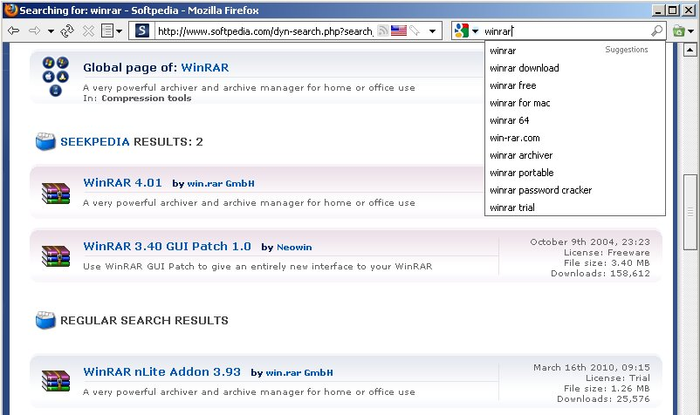Click the US flag icon in address bar
Viewport: 700px width, 415px height.
(x=399, y=30)
